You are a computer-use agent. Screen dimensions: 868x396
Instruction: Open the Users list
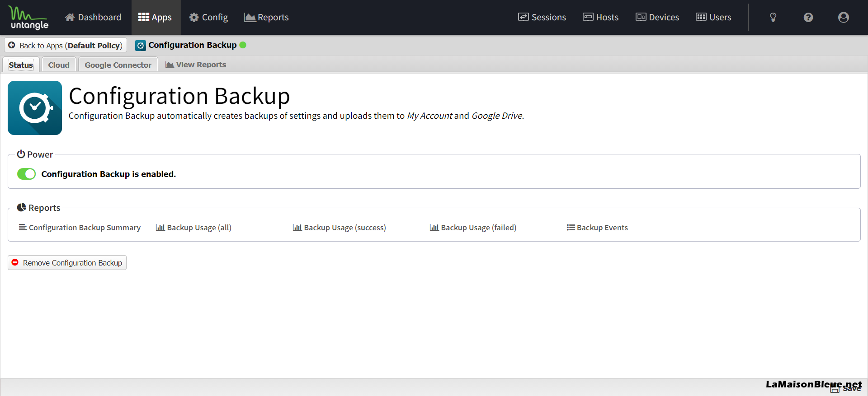(713, 17)
